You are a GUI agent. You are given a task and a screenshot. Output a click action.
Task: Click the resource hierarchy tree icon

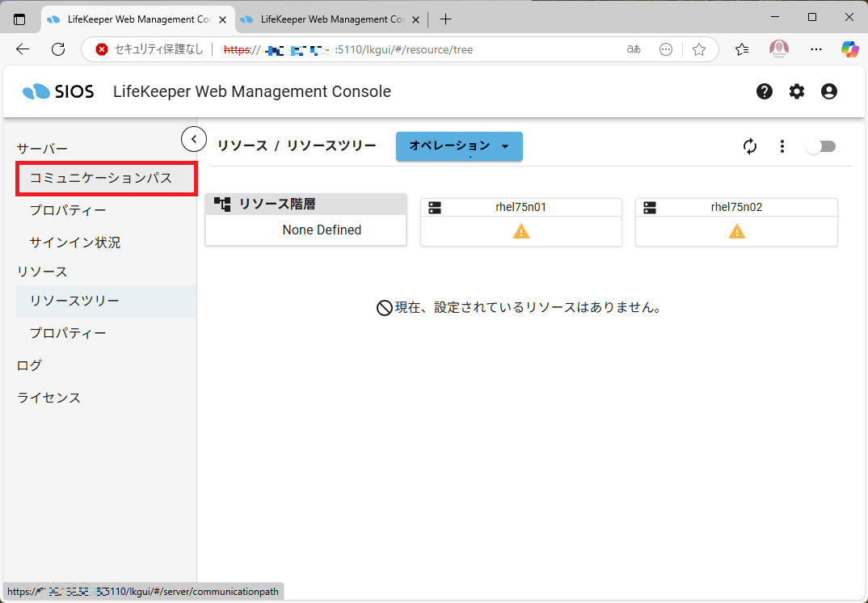coord(222,205)
